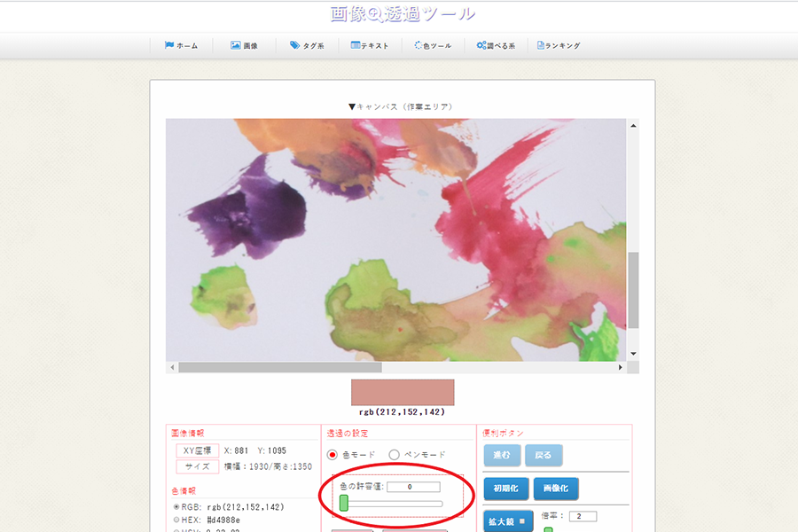Viewport: 798px width, 532px height.
Task: Click the XY座標 label
Action: (198, 450)
